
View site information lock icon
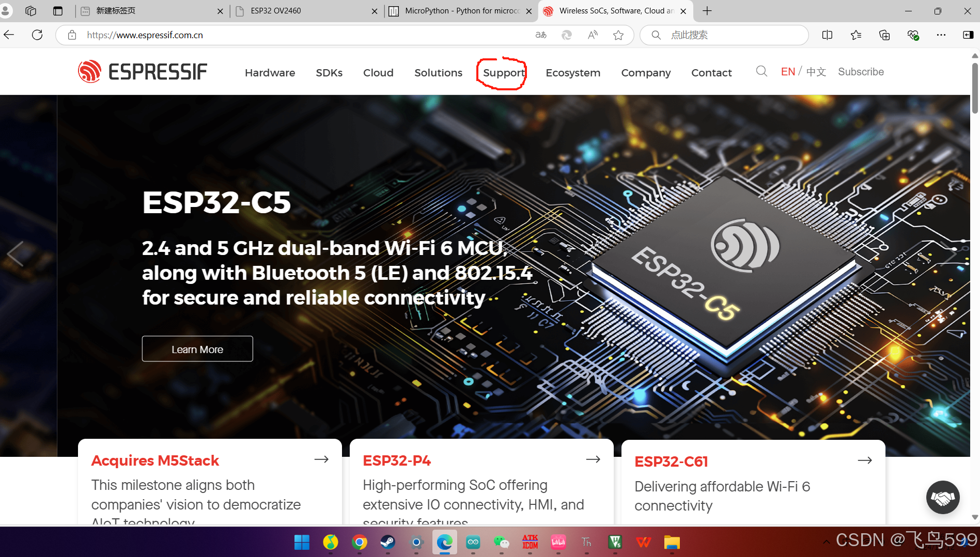(x=72, y=35)
